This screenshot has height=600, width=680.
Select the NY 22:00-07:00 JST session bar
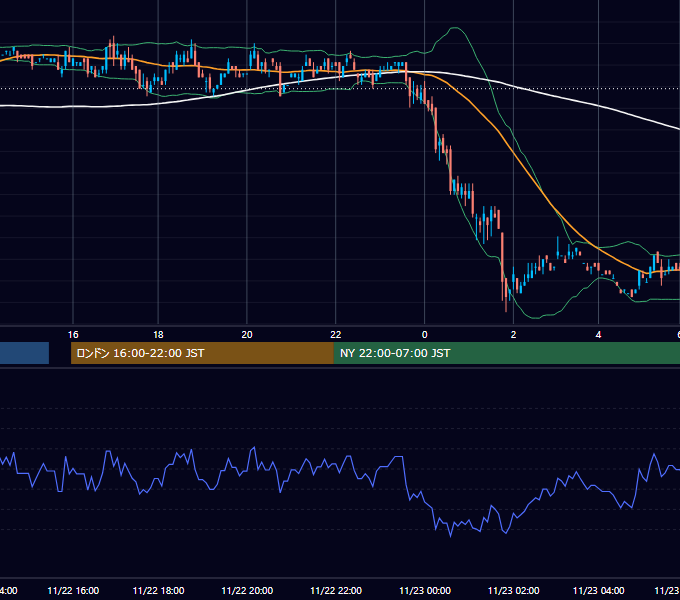[507, 353]
